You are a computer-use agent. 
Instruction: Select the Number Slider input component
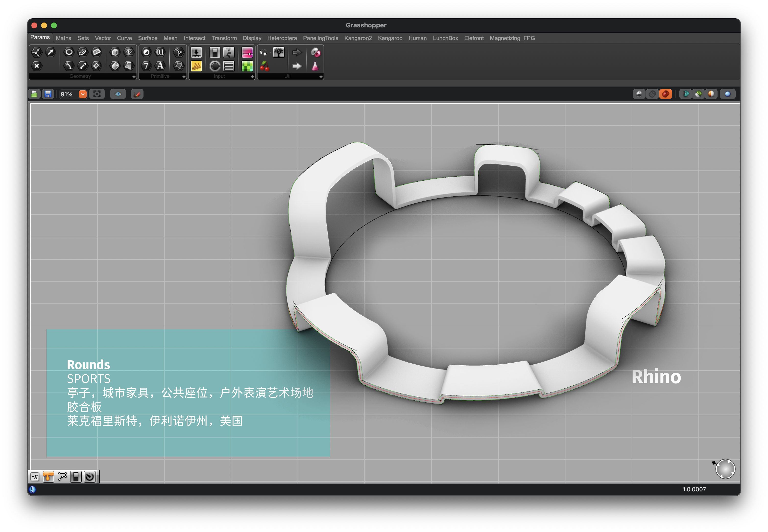tap(196, 52)
